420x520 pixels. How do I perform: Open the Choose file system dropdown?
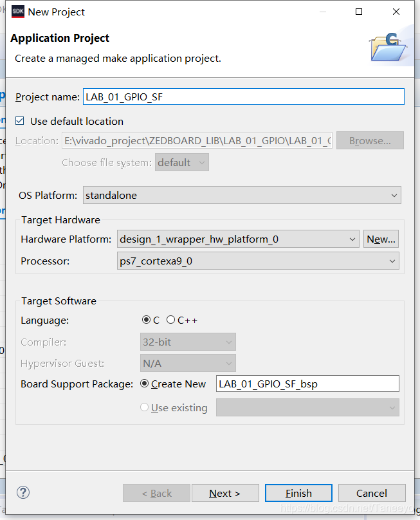182,162
